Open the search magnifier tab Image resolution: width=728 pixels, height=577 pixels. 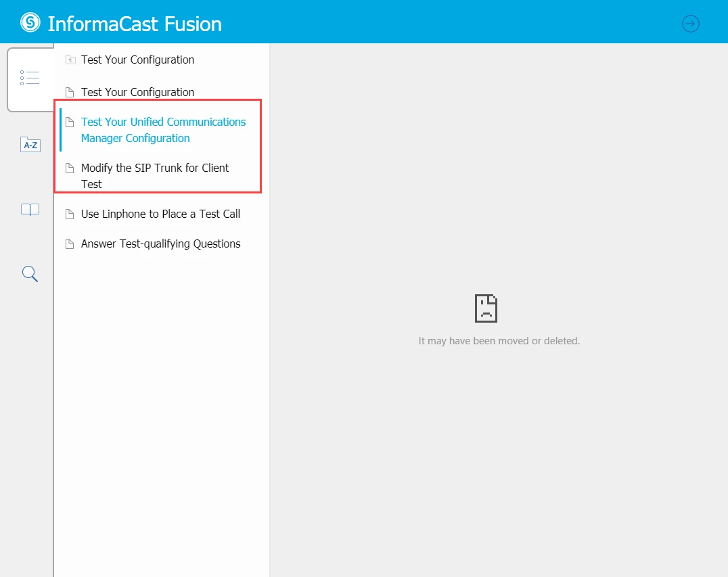[x=30, y=274]
